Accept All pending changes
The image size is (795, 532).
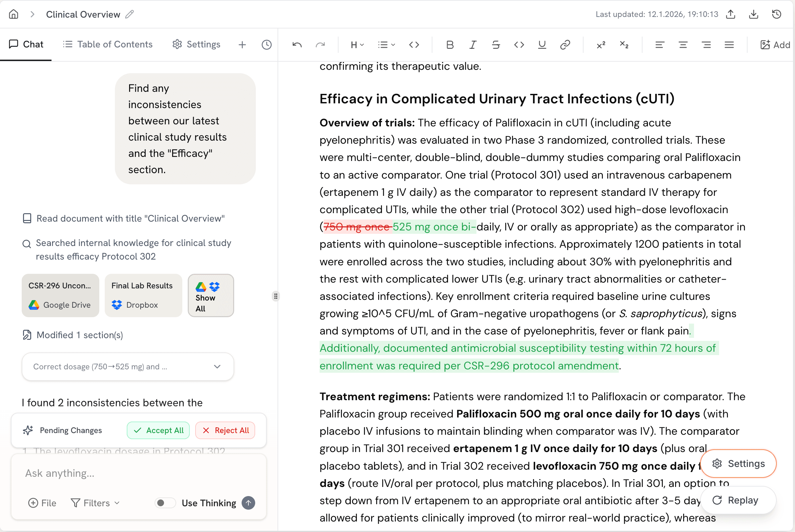click(x=158, y=430)
